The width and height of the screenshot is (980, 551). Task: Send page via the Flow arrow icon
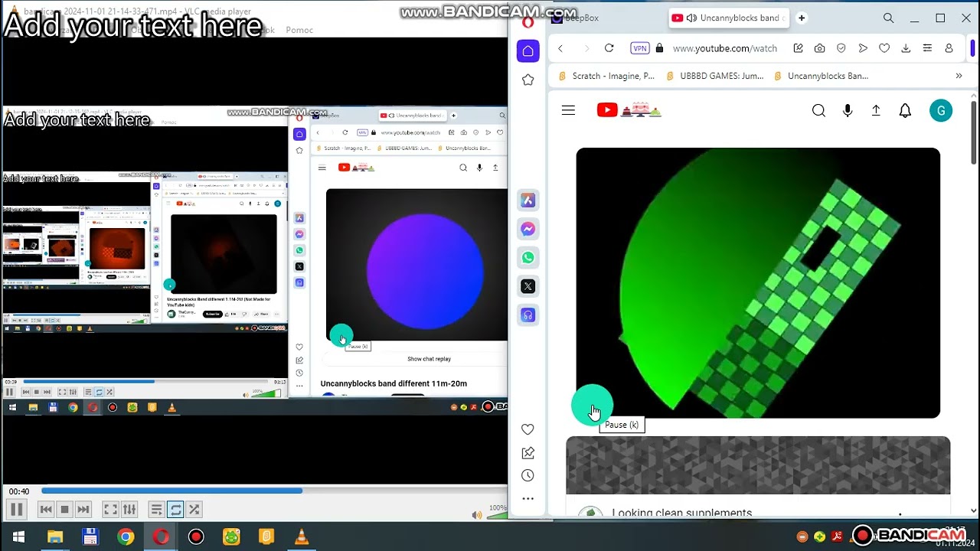[863, 48]
